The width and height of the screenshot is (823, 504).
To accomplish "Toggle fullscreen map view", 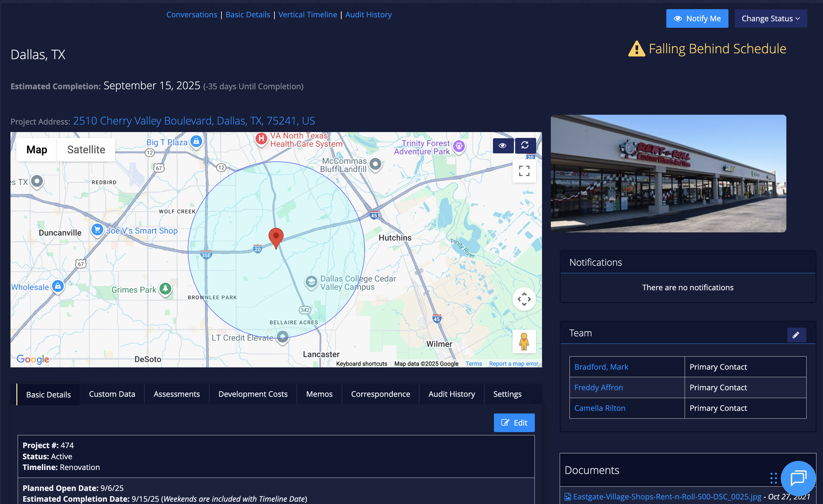I will (524, 171).
